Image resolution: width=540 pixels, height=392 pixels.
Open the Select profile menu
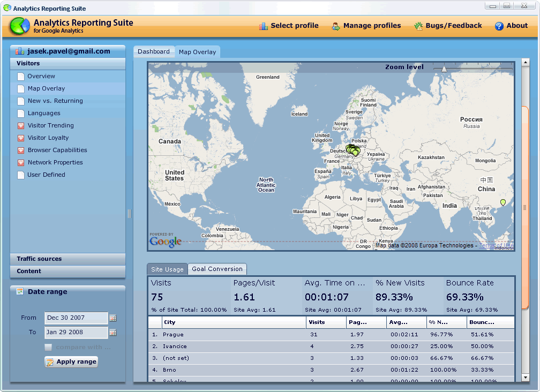tap(289, 26)
